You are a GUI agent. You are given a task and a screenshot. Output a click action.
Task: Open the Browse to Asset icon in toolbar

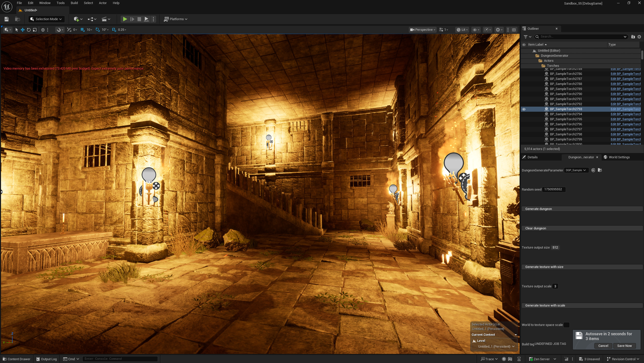pos(17,19)
